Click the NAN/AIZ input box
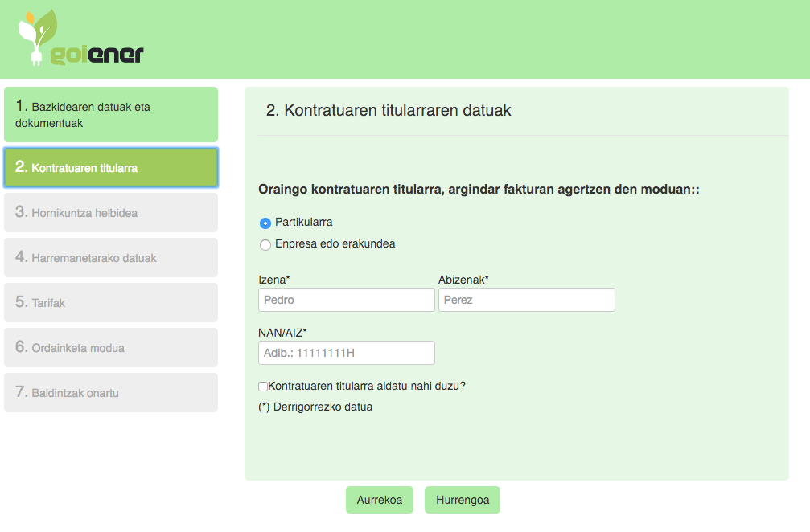Screen dimensions: 810x532 346,353
